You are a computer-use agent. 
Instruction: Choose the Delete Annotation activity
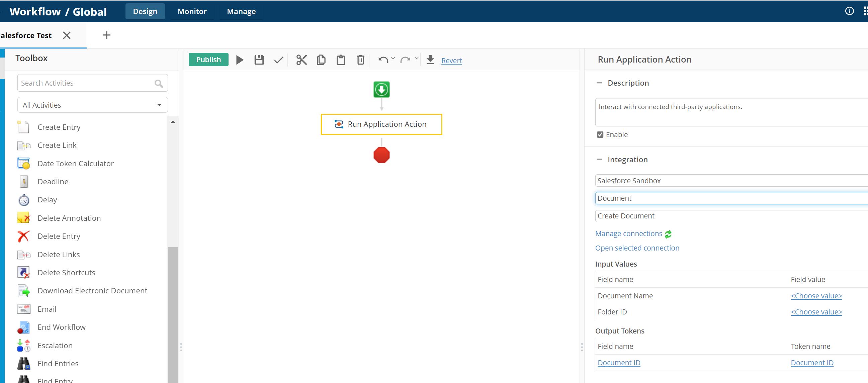pyautogui.click(x=69, y=218)
